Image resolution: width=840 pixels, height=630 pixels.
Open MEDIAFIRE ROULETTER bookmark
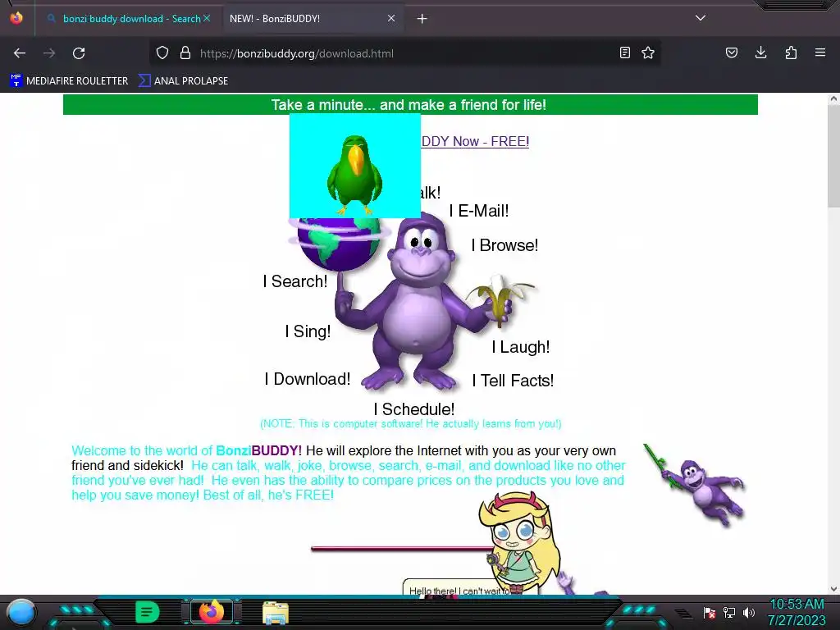(69, 81)
